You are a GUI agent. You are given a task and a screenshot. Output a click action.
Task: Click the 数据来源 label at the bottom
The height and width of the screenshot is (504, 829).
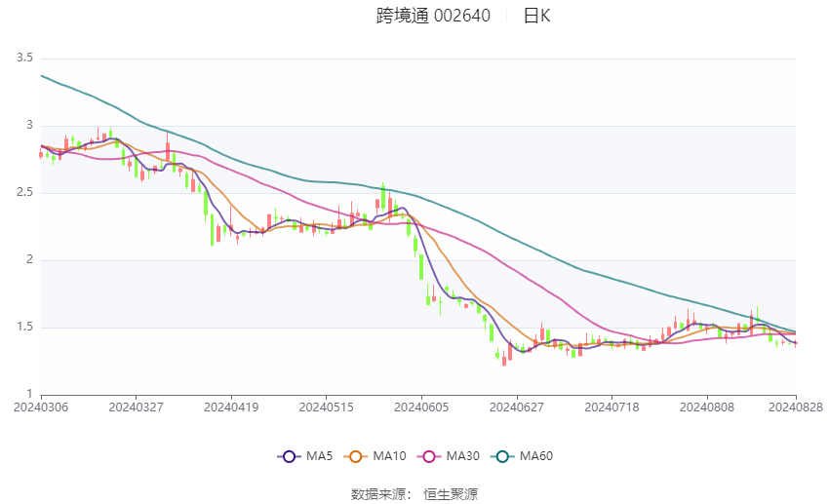(x=380, y=494)
